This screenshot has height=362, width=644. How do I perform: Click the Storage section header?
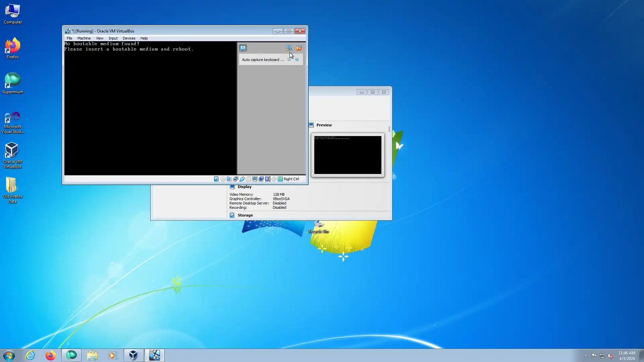(x=245, y=215)
